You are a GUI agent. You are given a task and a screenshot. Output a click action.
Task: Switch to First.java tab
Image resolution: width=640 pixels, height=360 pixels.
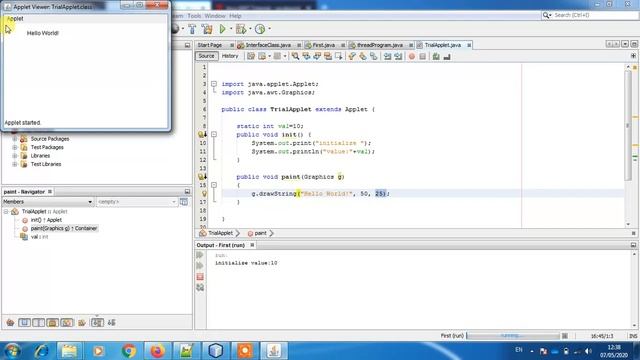click(324, 45)
